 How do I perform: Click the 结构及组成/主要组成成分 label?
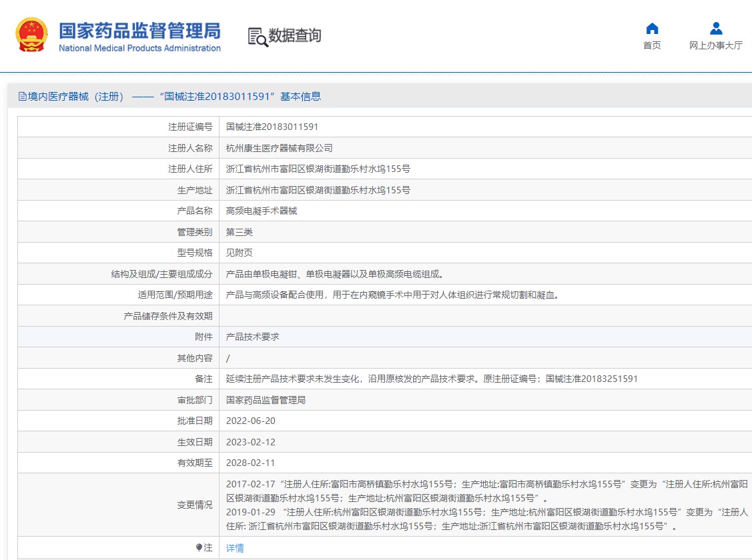coord(162,274)
